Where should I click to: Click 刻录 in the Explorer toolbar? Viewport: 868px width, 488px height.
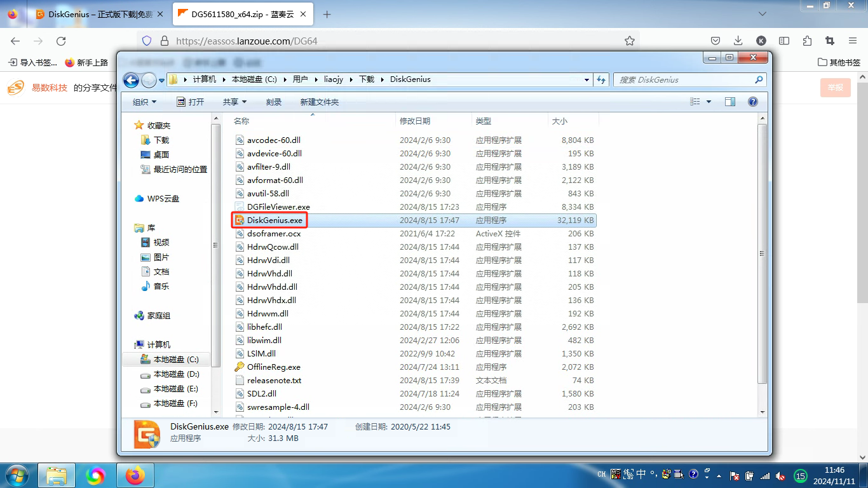[x=274, y=102]
